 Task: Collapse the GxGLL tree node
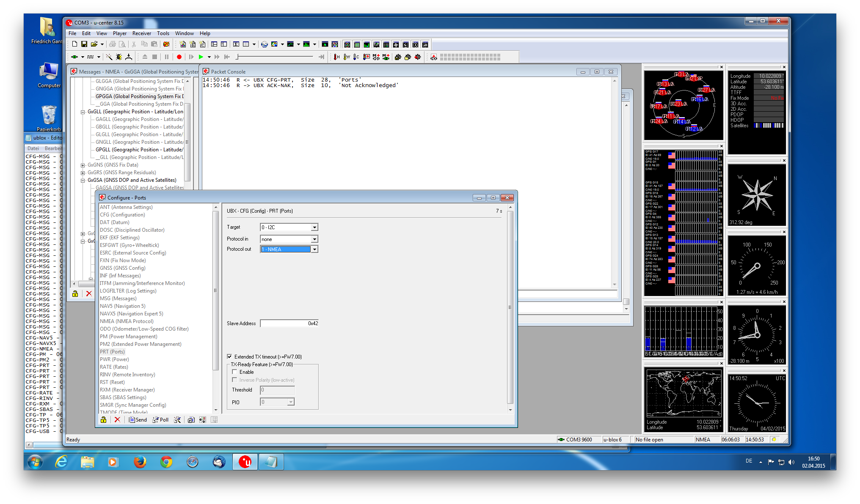[x=83, y=112]
